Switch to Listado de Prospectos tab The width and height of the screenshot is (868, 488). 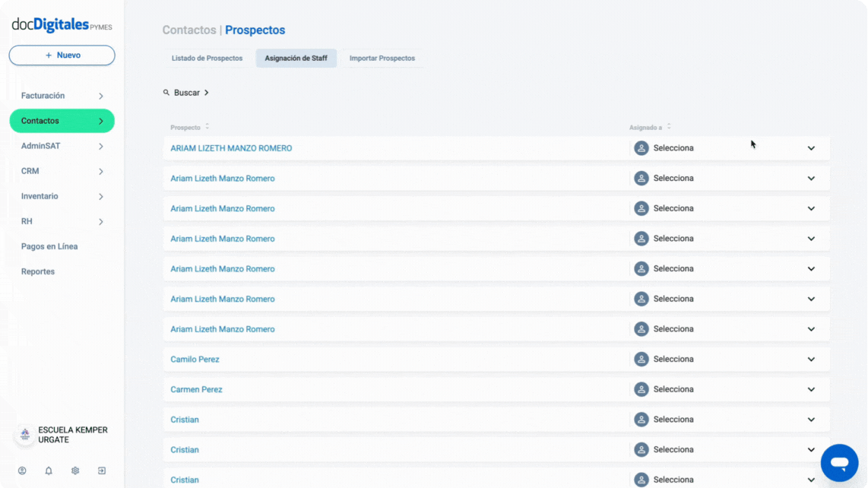point(207,59)
